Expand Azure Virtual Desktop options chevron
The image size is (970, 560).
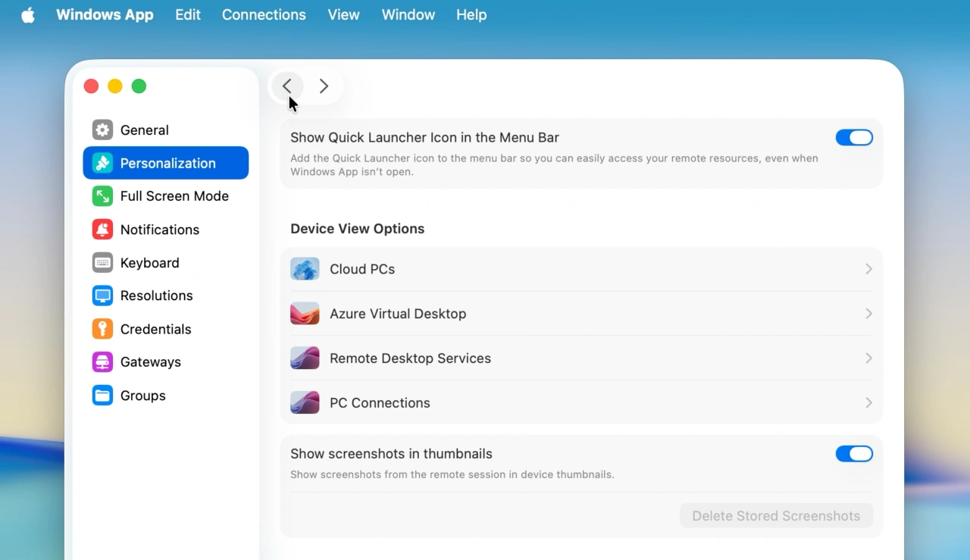(x=868, y=314)
